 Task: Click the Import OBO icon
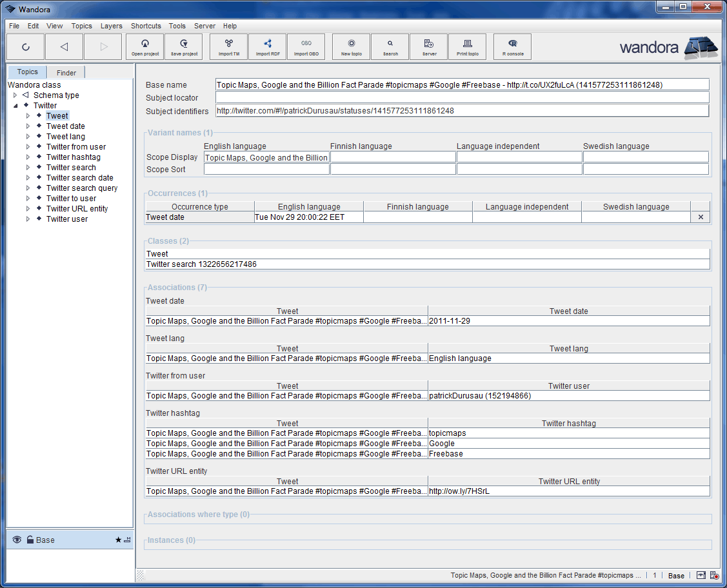pyautogui.click(x=306, y=46)
